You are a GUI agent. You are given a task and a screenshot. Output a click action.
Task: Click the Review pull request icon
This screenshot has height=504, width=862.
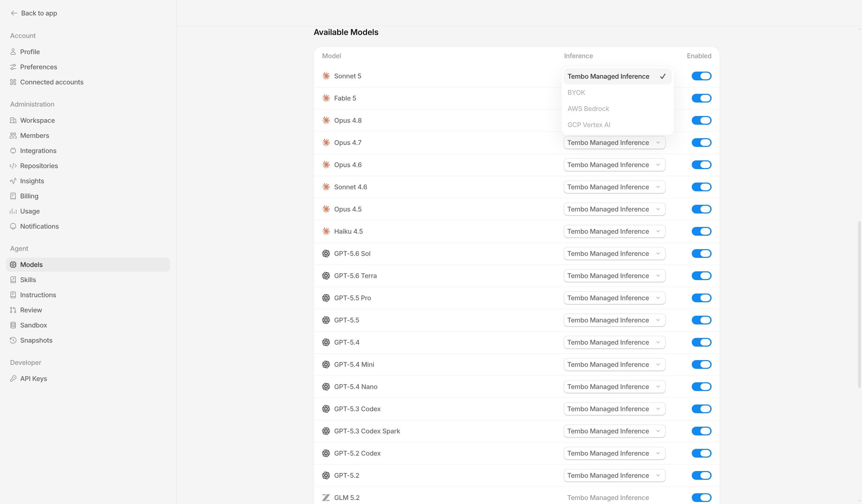coord(13,310)
